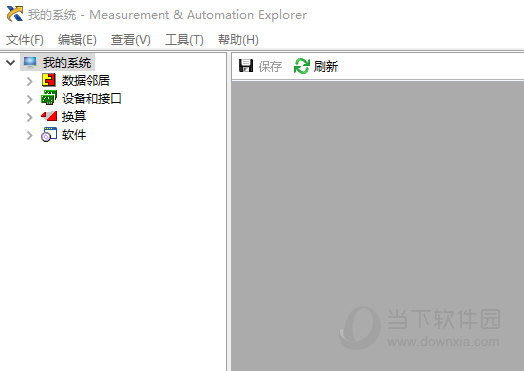Select the 设备和接口 tree item text
Screen dimensions: 524x371
coord(92,99)
